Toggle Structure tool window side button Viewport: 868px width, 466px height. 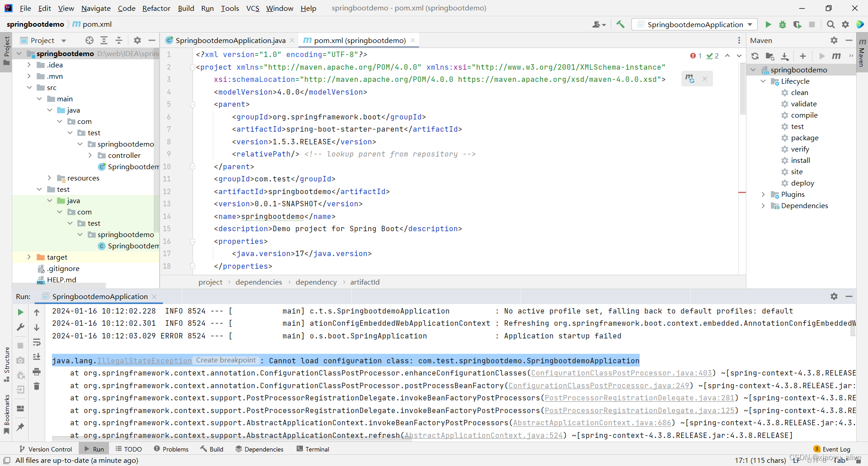coord(6,364)
